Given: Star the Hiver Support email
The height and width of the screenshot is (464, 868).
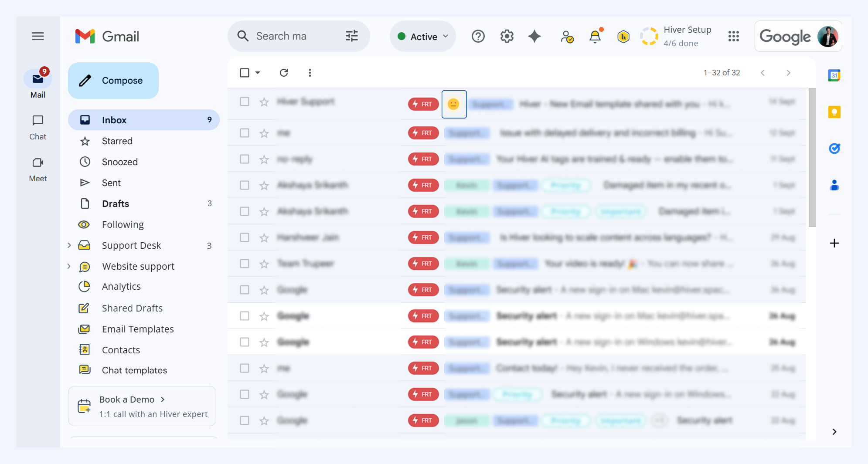Looking at the screenshot, I should [x=264, y=102].
